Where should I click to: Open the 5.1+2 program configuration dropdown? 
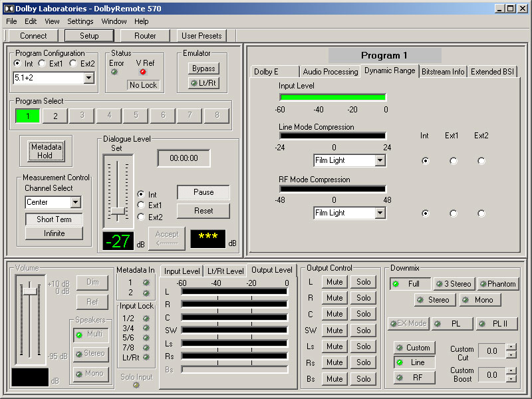89,78
